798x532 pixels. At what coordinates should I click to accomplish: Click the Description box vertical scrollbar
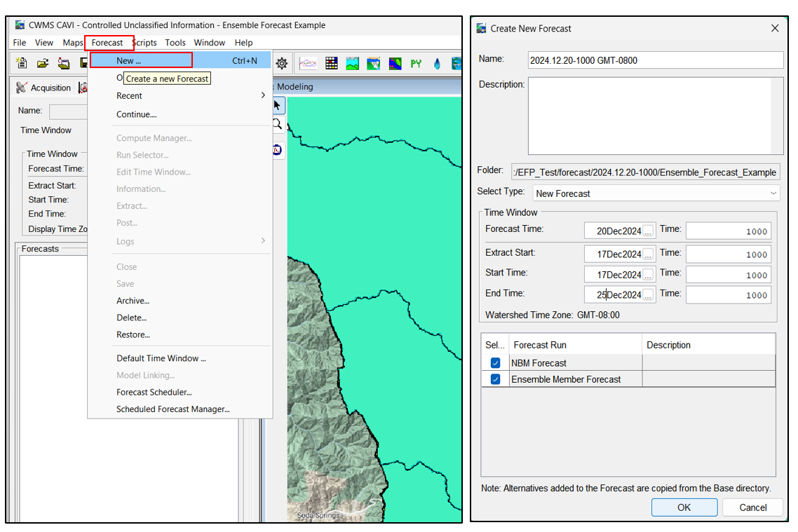click(x=777, y=116)
